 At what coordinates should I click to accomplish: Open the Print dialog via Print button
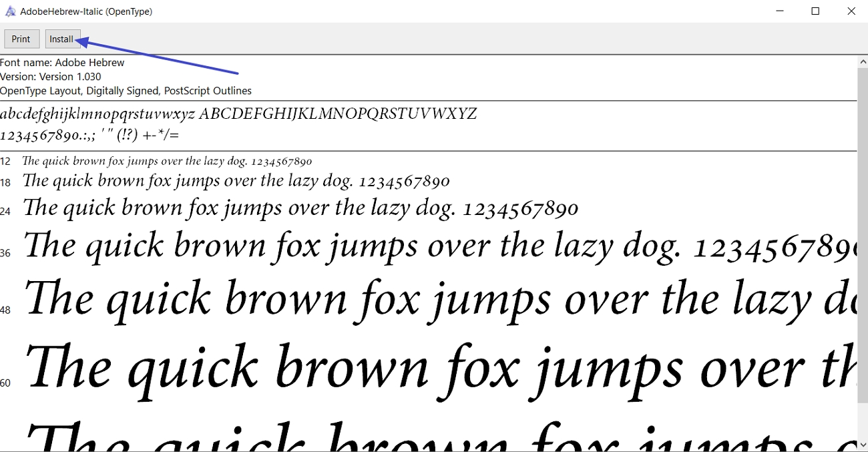click(x=21, y=39)
